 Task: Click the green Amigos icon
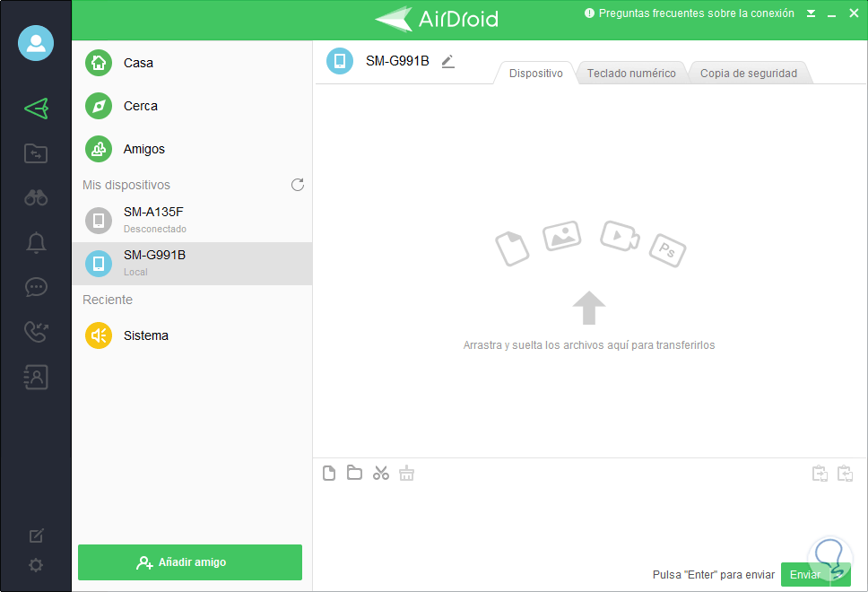click(99, 149)
